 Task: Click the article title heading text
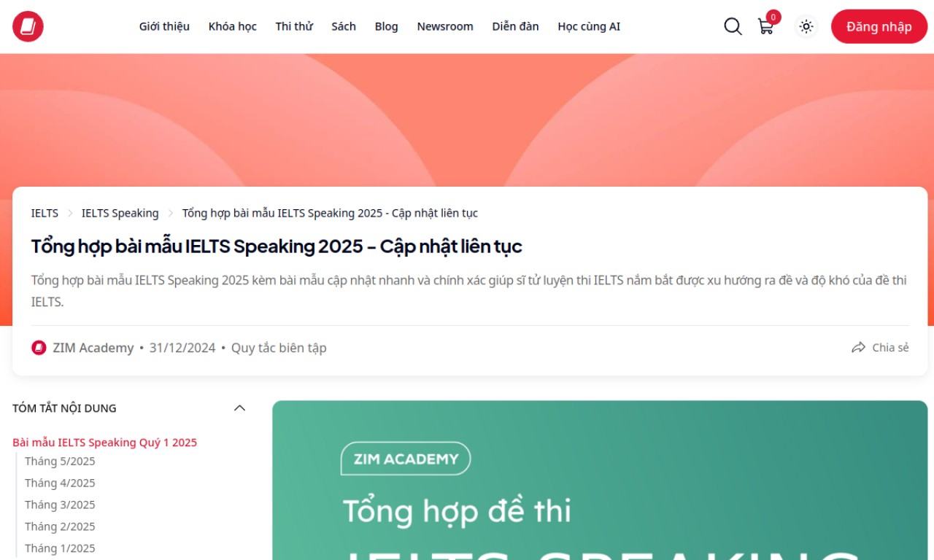point(277,246)
